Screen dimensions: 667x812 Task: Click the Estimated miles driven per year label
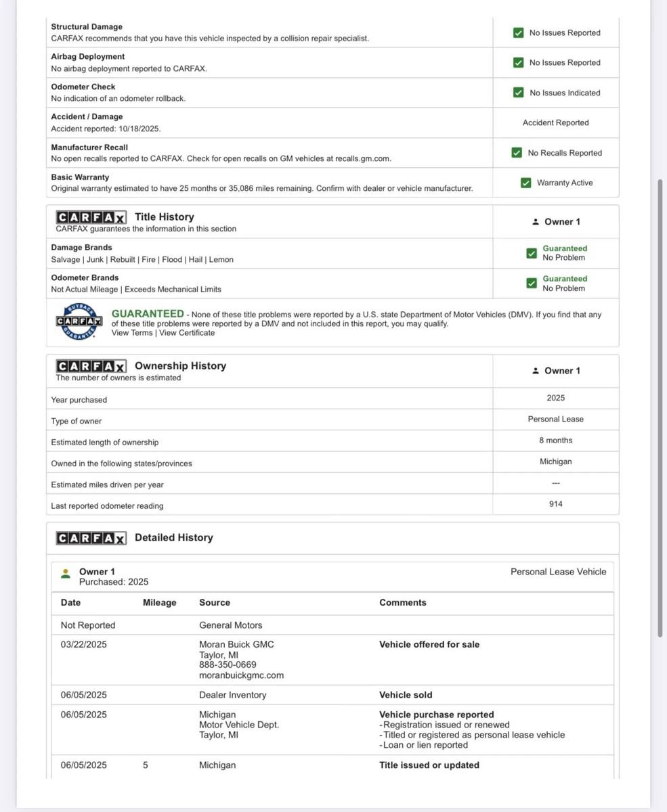click(107, 485)
